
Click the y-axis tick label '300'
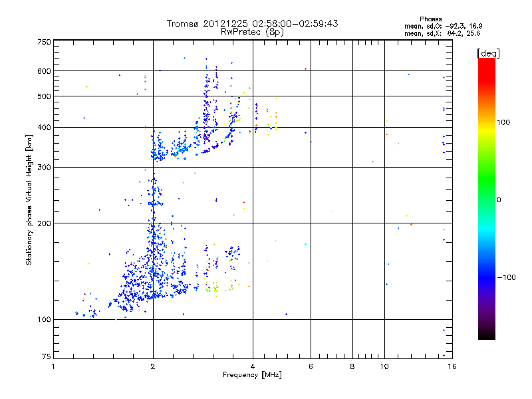[x=44, y=167]
